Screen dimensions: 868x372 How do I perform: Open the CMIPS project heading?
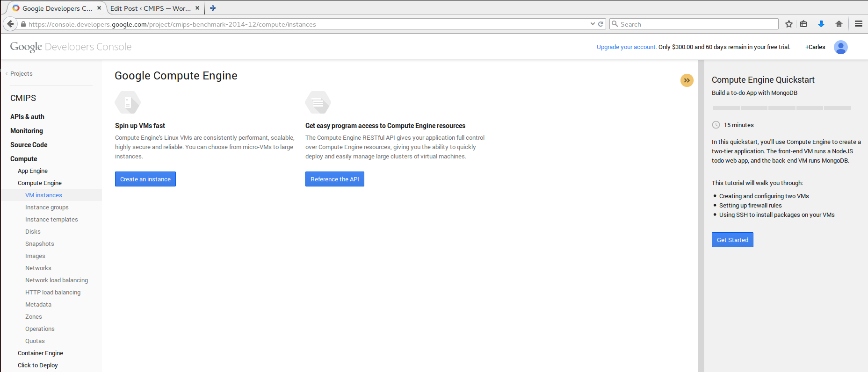pyautogui.click(x=23, y=98)
